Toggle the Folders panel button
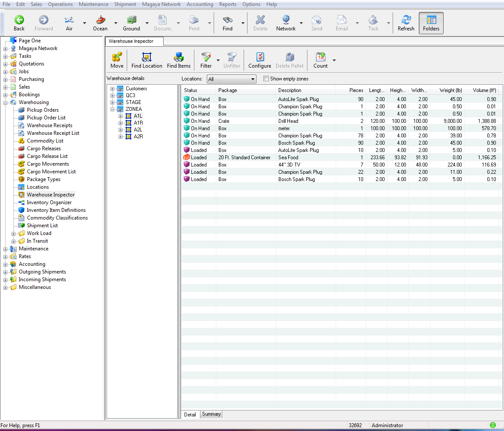 click(x=431, y=23)
